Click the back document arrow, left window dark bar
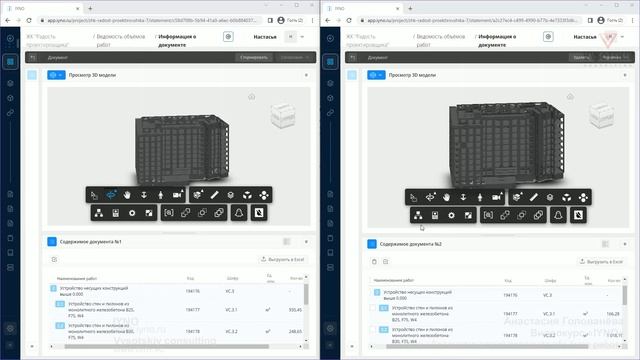The image size is (640, 360). (33, 58)
